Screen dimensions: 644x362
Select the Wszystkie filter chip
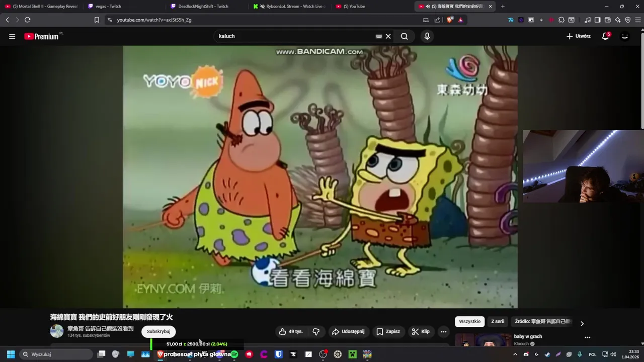click(x=469, y=322)
